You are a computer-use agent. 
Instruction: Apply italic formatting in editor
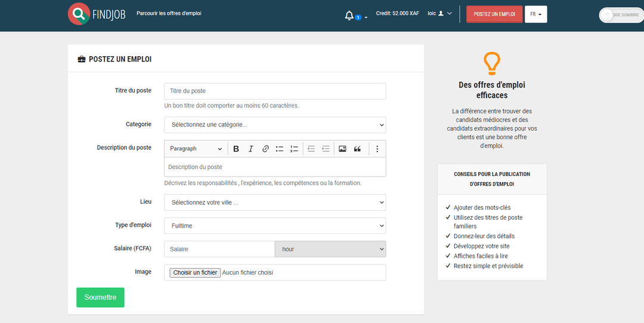tap(251, 149)
